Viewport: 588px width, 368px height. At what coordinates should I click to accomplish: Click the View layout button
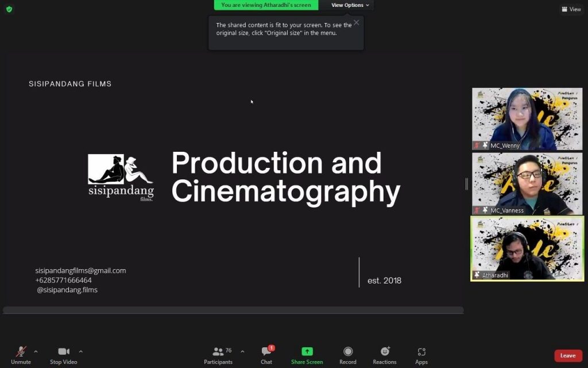click(x=571, y=9)
